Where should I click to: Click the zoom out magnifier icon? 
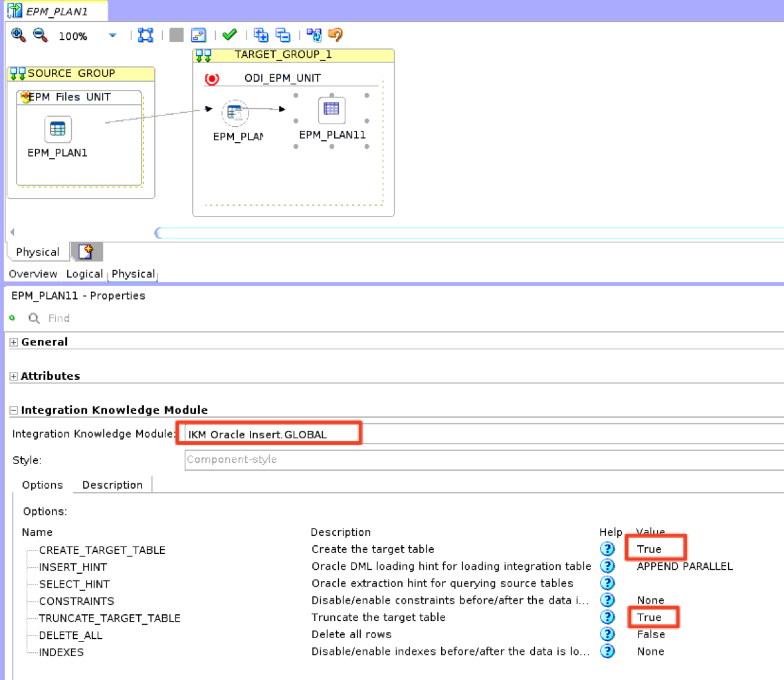click(x=41, y=35)
